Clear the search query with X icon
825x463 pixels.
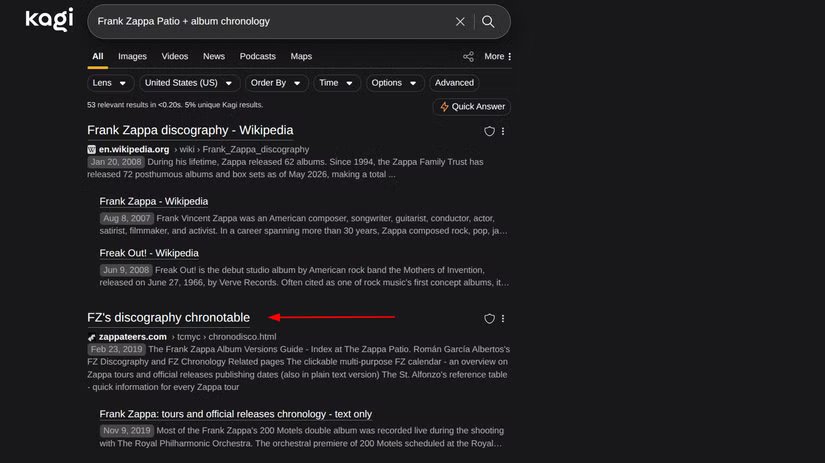[x=460, y=22]
